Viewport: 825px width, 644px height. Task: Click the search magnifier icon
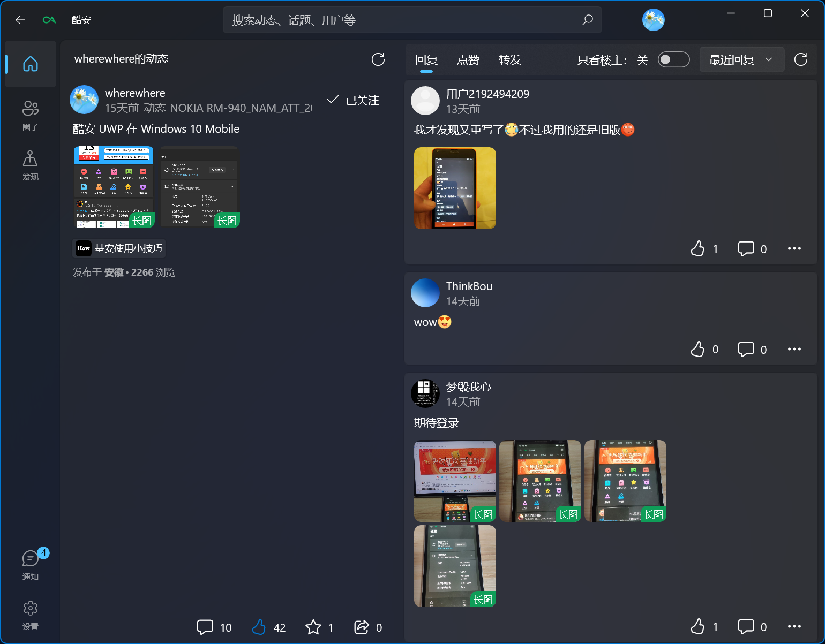[x=588, y=20]
